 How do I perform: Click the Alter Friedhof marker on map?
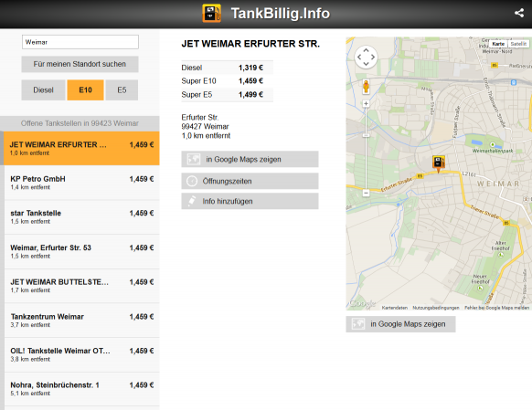501,255
